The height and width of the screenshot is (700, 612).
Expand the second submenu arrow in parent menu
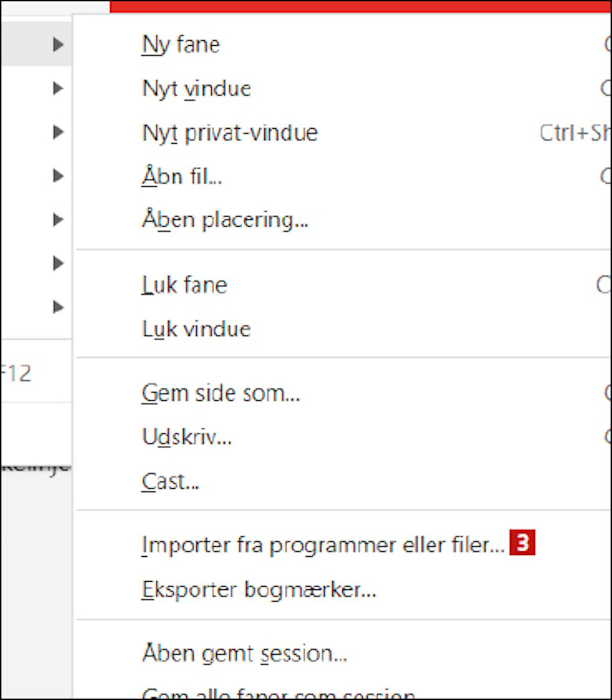click(x=59, y=88)
